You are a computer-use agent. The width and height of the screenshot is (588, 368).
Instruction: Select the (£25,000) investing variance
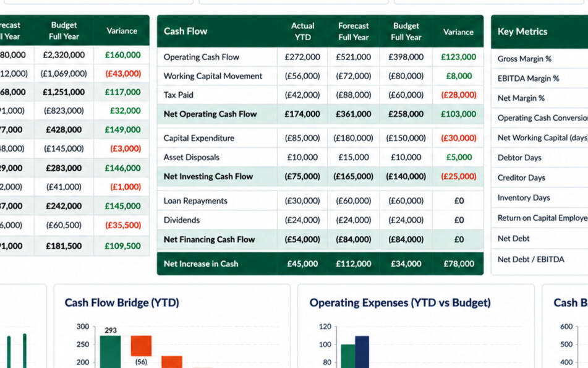coord(458,176)
